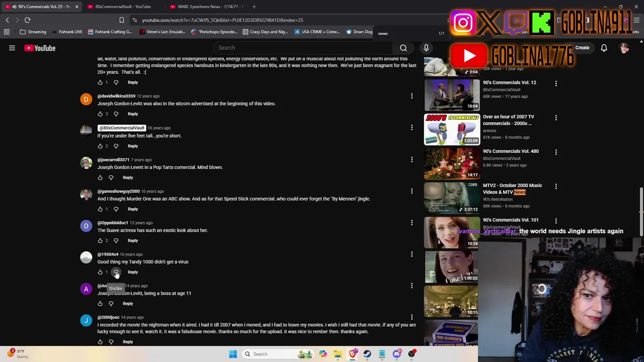Start voice search with the microphone icon
Image resolution: width=644 pixels, height=362 pixels.
click(426, 48)
